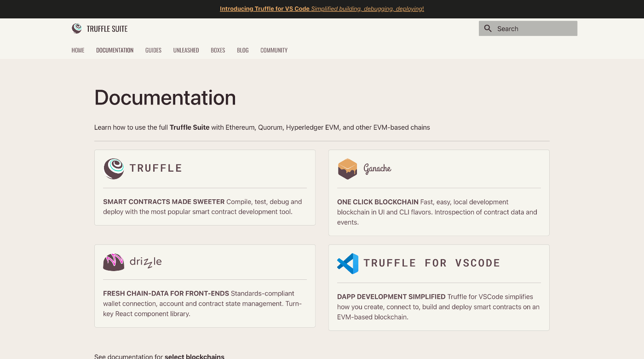Open the Community nav item
The width and height of the screenshot is (644, 359).
pos(274,50)
